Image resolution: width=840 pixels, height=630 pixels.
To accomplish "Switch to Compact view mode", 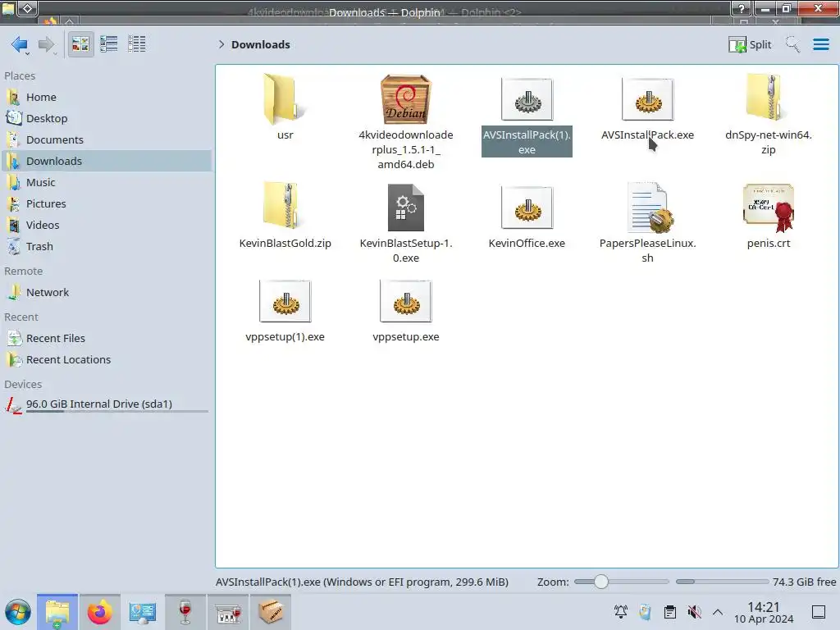I will click(109, 44).
